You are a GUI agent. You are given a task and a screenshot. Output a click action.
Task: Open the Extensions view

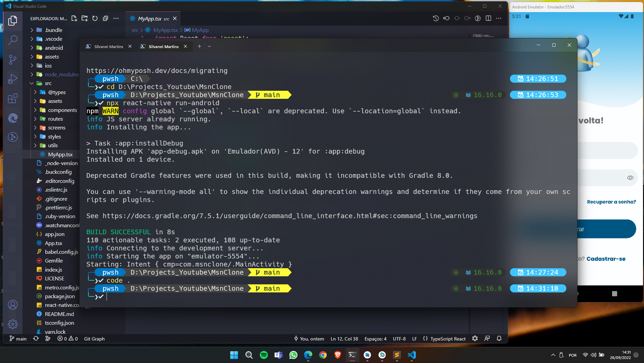tap(13, 98)
